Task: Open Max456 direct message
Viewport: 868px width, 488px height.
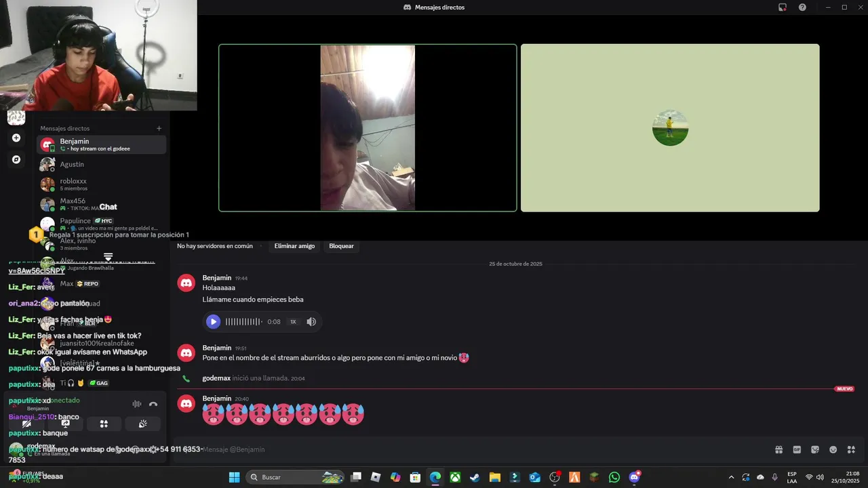Action: [101, 204]
